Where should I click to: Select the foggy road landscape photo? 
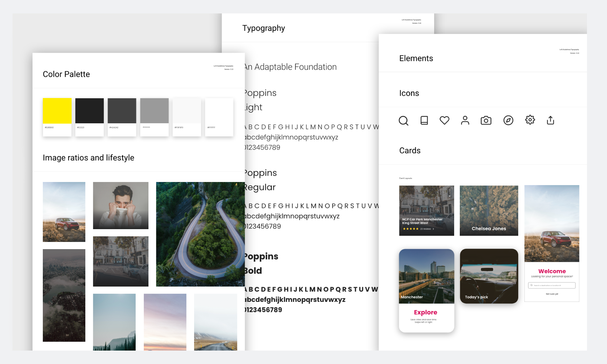tap(216, 322)
